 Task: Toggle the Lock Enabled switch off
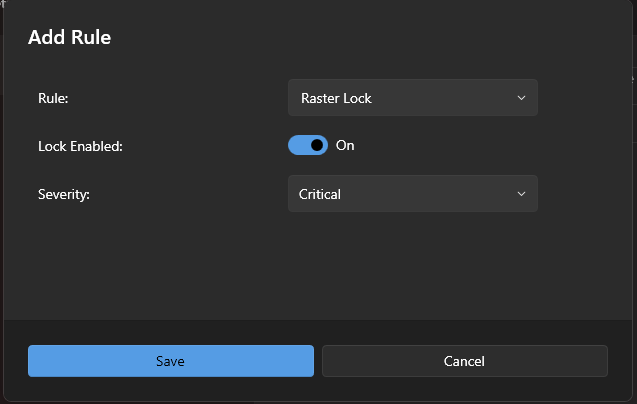308,145
